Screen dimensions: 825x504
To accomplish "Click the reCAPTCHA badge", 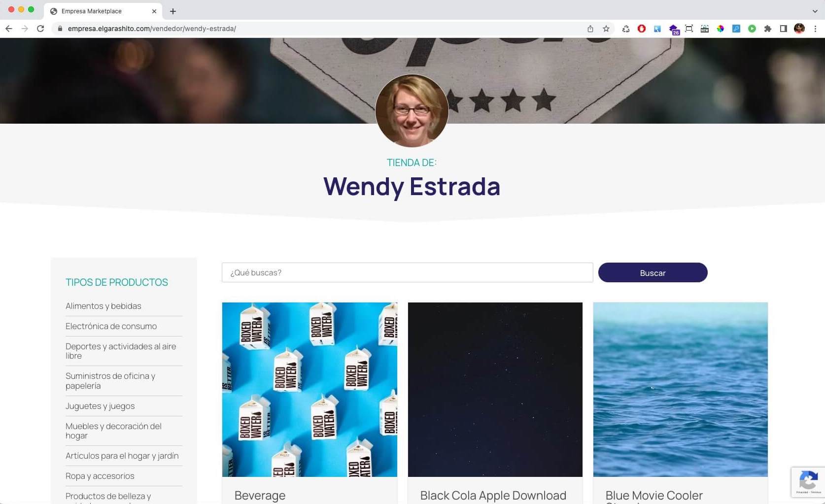I will click(x=808, y=482).
